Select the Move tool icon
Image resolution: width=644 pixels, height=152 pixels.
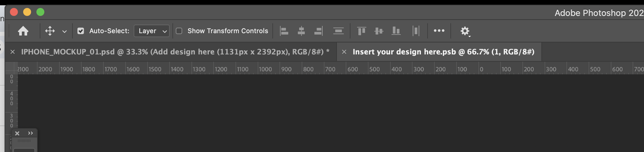tap(50, 31)
